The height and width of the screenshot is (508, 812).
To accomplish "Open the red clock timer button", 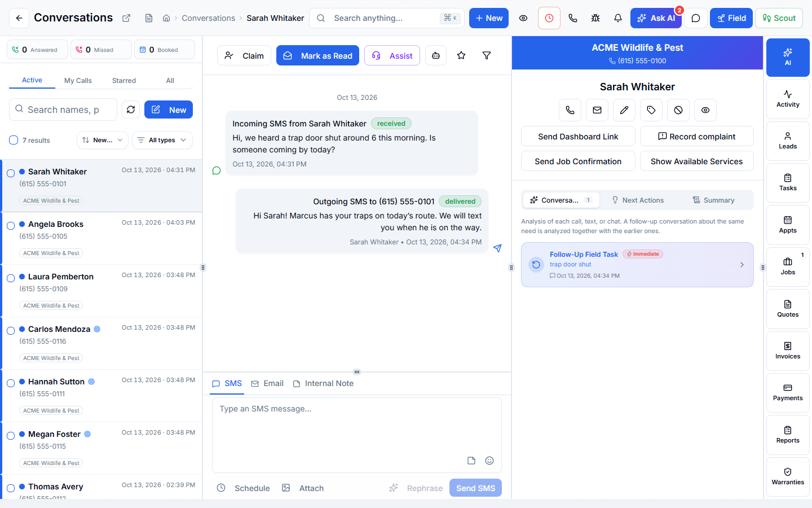I will 549,18.
